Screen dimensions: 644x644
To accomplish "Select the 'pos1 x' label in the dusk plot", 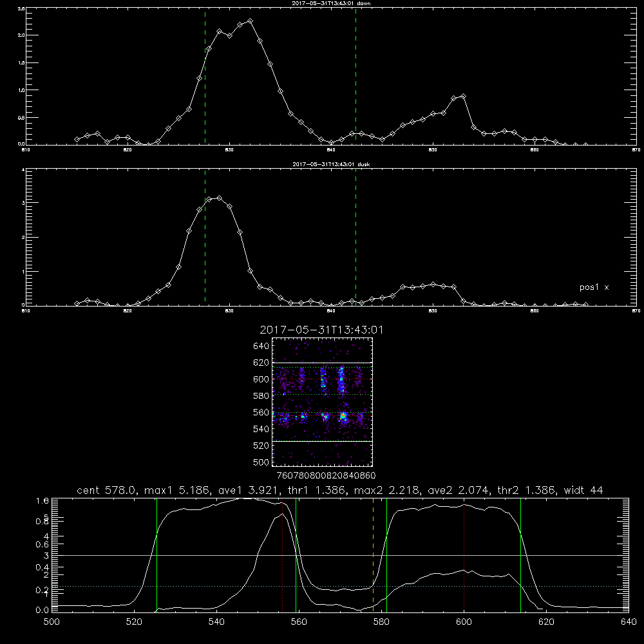I will click(x=594, y=287).
